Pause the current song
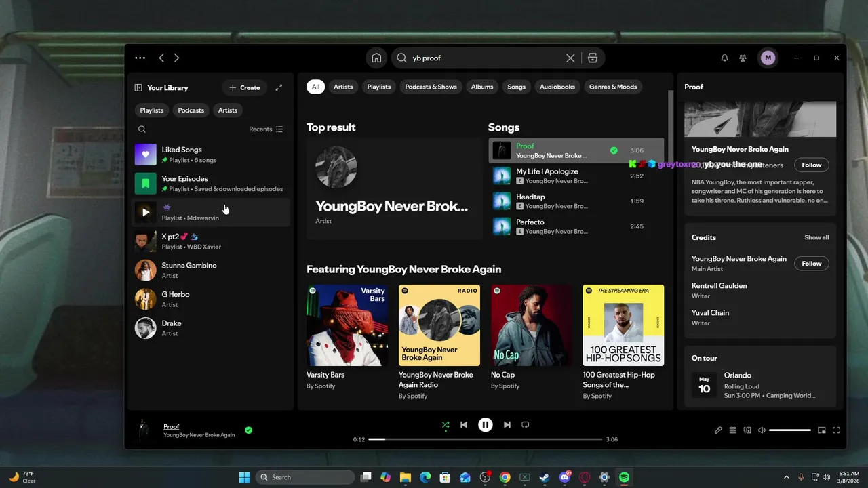 point(486,425)
